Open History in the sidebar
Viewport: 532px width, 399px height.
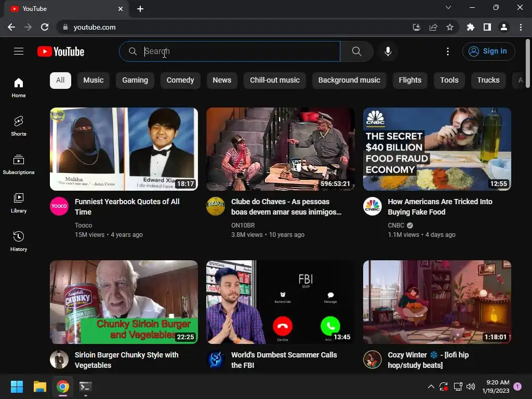(19, 241)
